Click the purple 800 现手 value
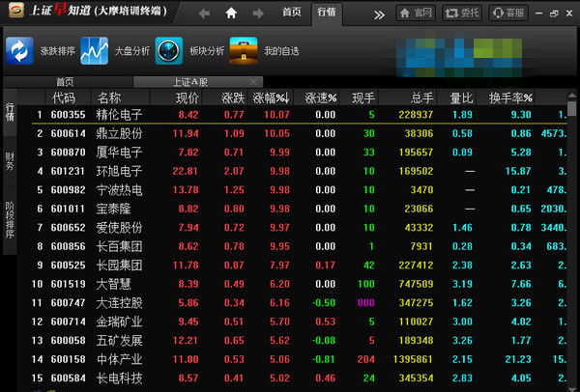Screen dimensions: 580x392 (x=366, y=303)
